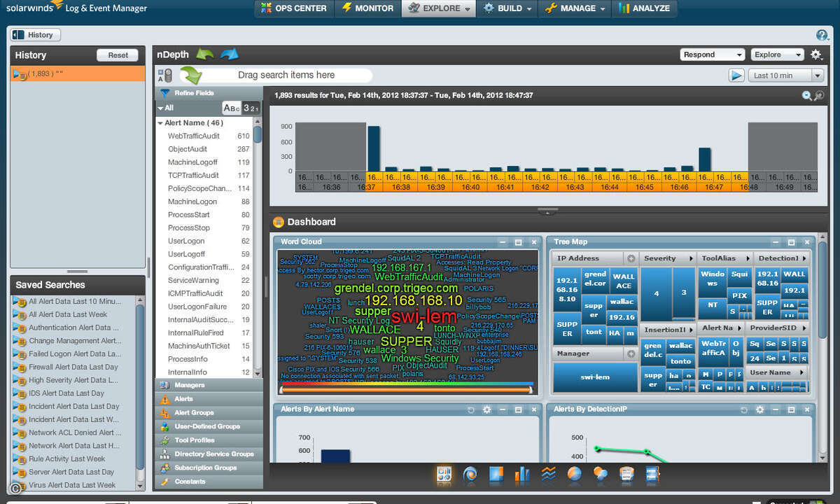Open the Last 10 min time range dropdown
Screen dimensions: 840x504
click(785, 76)
